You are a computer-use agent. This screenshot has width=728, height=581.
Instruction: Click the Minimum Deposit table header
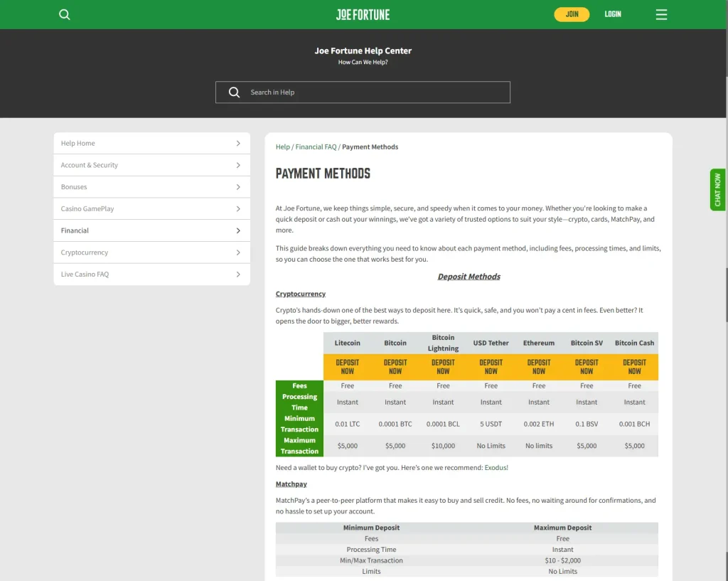pos(371,528)
